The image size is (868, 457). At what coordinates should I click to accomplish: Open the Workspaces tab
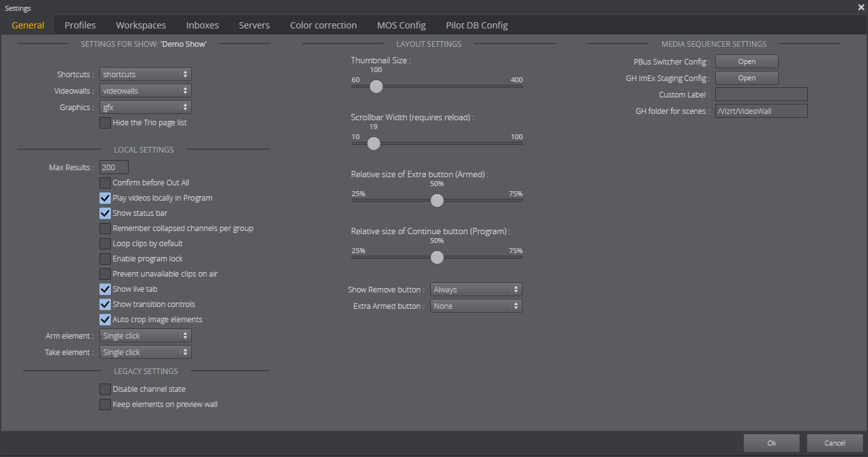(x=141, y=25)
